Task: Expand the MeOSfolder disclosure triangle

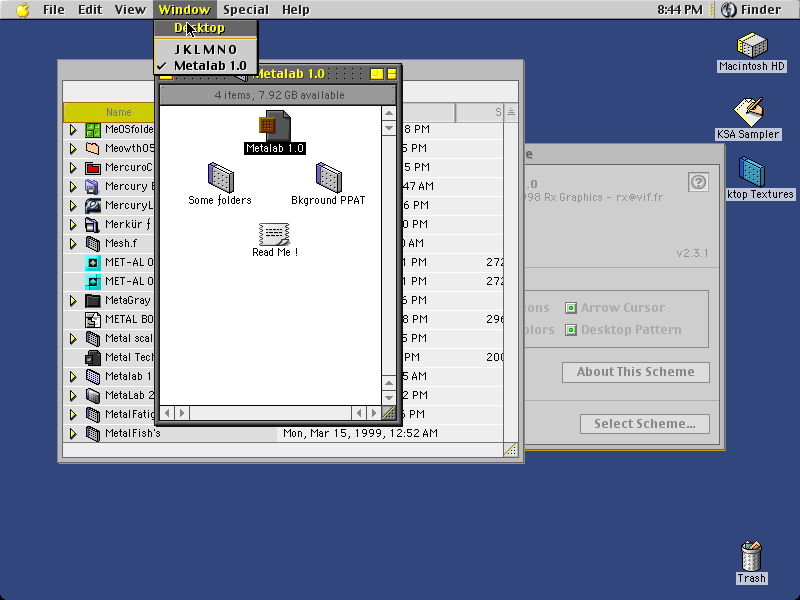Action: tap(73, 130)
